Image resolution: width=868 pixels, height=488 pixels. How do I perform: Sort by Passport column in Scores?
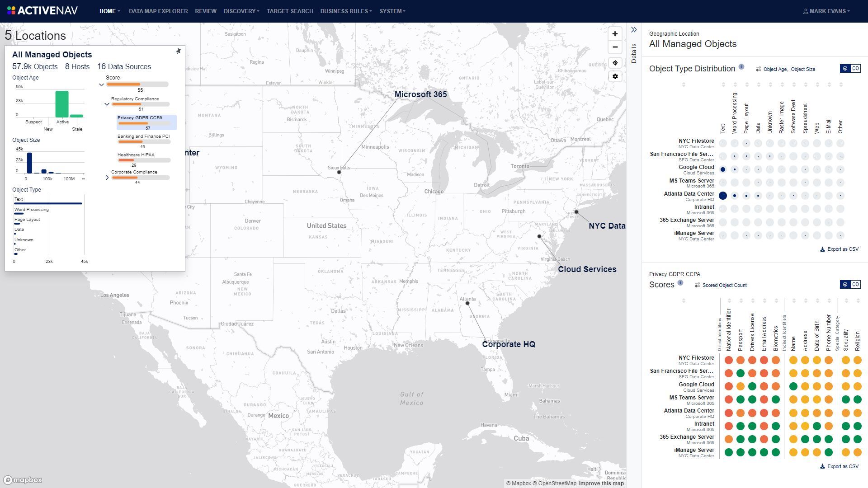741,300
